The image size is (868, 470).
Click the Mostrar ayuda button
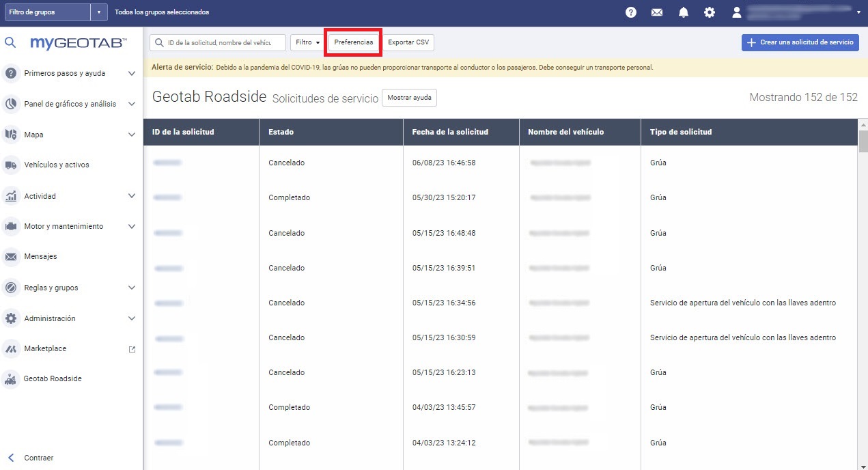coord(409,98)
